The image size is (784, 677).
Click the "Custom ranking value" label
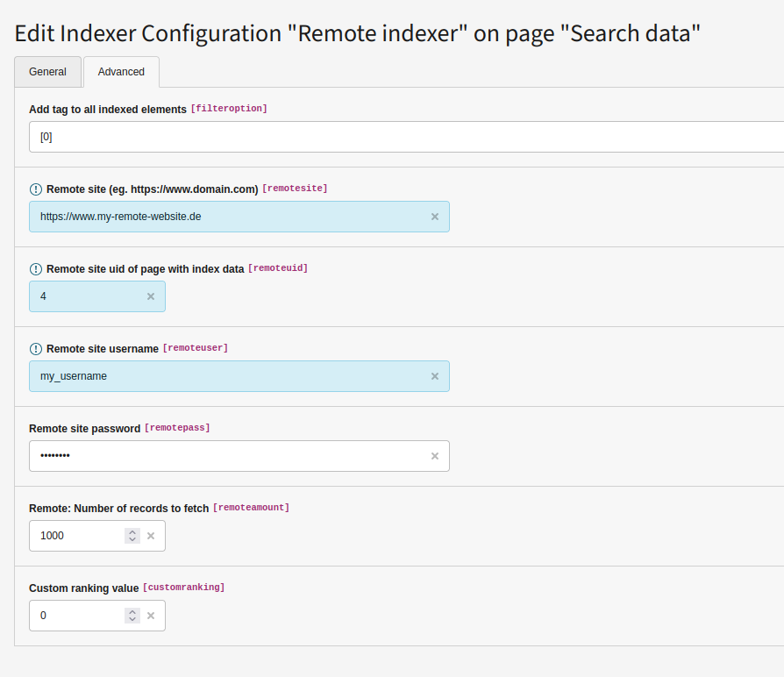(84, 588)
